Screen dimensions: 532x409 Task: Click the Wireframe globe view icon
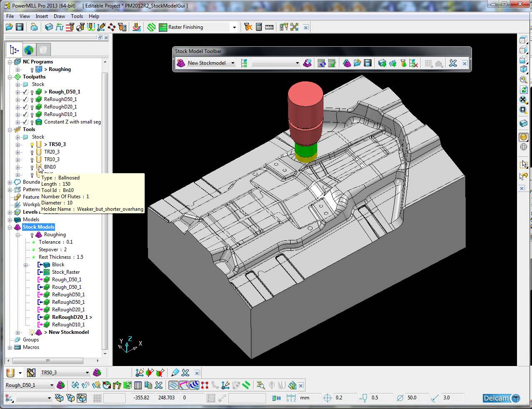523,147
